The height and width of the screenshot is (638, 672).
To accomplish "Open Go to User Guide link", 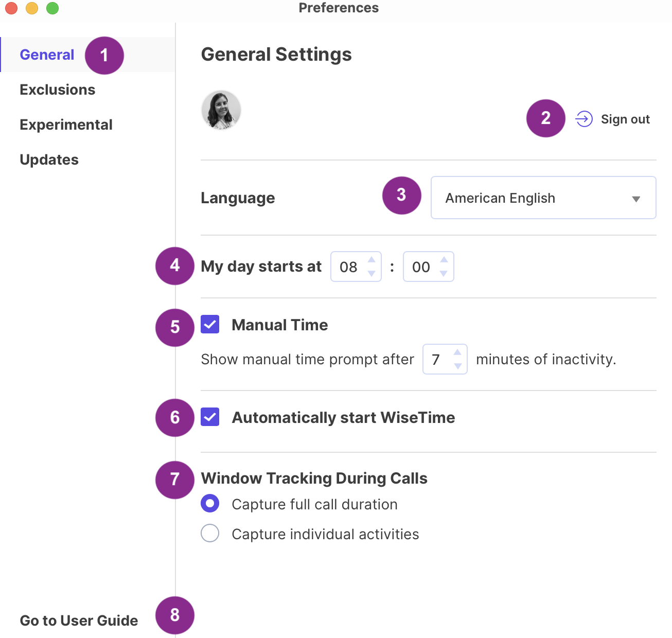I will [x=79, y=621].
